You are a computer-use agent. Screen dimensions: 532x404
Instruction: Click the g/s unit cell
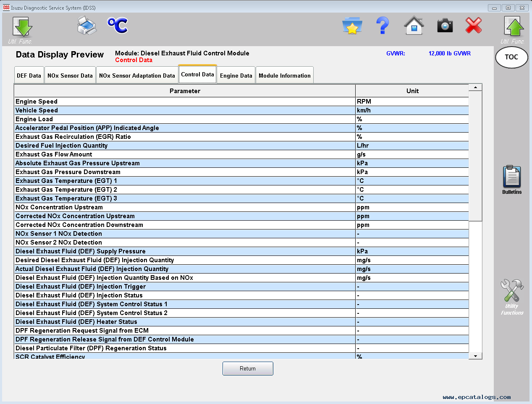[412, 154]
